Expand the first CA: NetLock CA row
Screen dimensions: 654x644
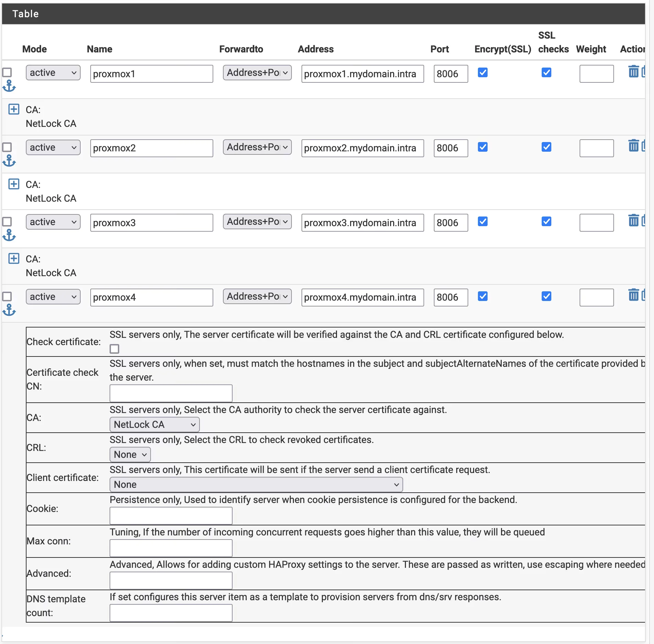coord(14,109)
